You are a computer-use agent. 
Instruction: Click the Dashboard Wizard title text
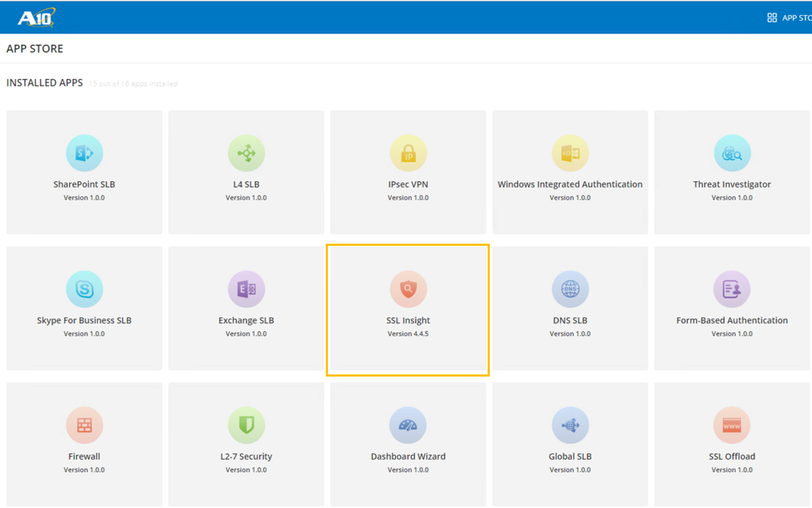coord(408,456)
